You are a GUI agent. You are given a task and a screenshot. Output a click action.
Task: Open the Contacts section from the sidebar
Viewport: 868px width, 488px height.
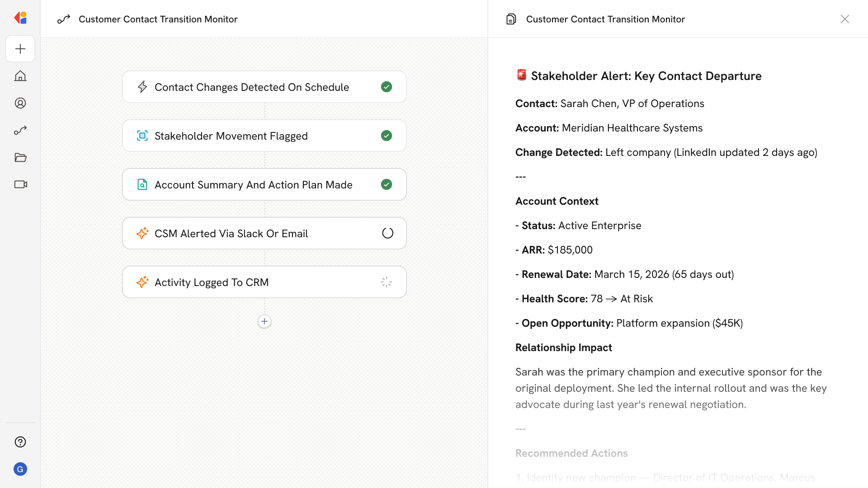click(20, 103)
